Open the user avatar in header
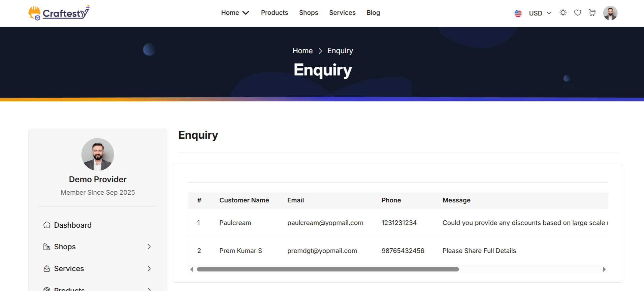The image size is (644, 291). coord(610,13)
